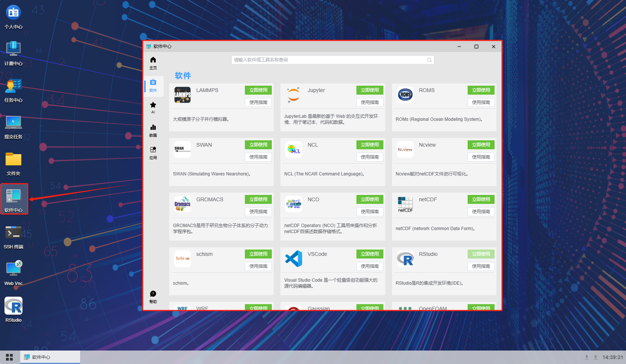Click 立即使用 for NCO

point(370,199)
